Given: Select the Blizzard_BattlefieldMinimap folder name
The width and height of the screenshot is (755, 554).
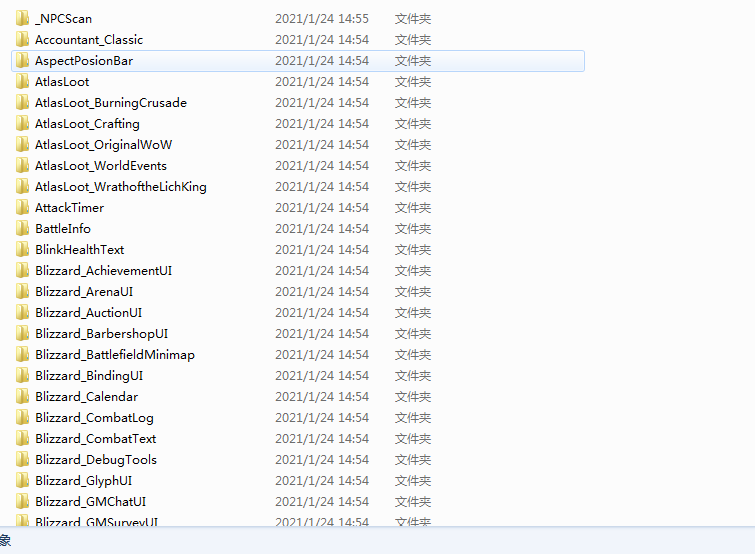Looking at the screenshot, I should [x=115, y=355].
